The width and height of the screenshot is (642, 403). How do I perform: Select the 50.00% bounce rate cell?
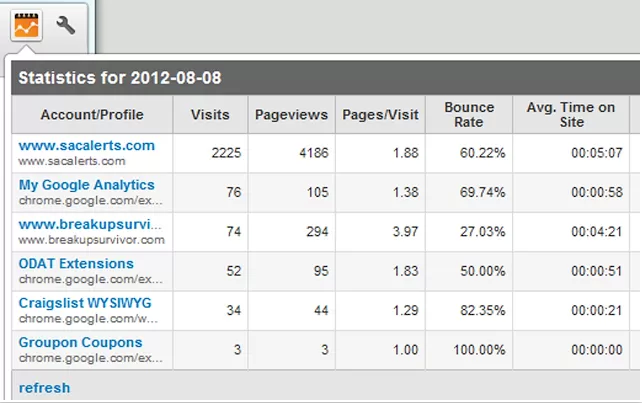tap(482, 271)
